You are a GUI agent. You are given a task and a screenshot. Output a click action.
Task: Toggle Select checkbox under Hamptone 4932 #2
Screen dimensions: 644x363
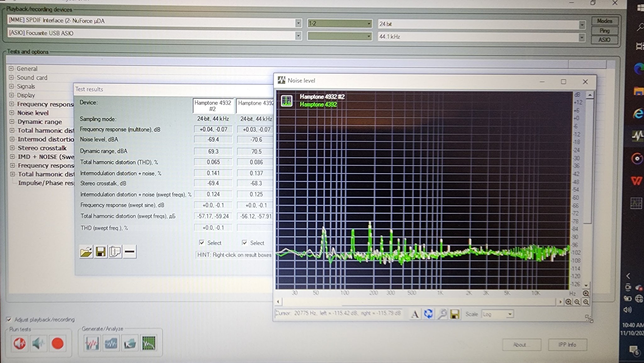pos(202,243)
